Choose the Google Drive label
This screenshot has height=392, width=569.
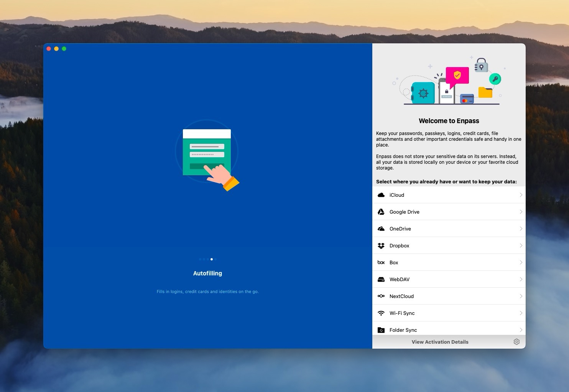[405, 212]
